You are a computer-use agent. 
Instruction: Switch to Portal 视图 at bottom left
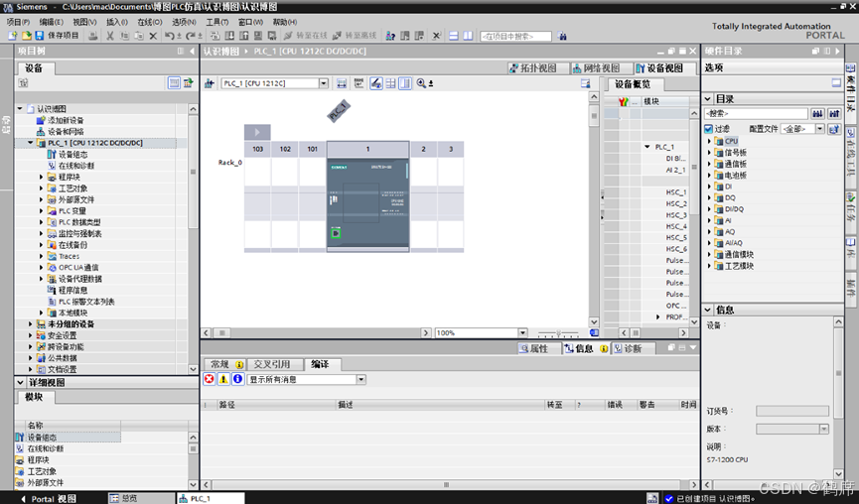pyautogui.click(x=49, y=498)
